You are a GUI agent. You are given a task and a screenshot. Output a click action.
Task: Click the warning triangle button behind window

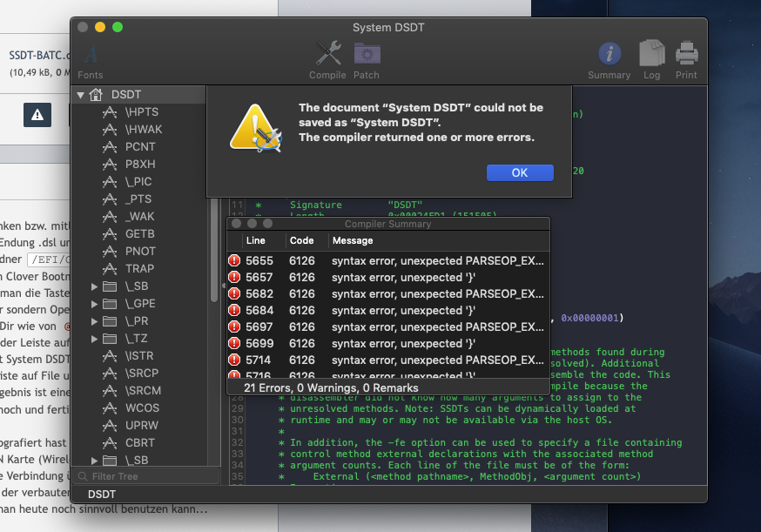point(37,115)
